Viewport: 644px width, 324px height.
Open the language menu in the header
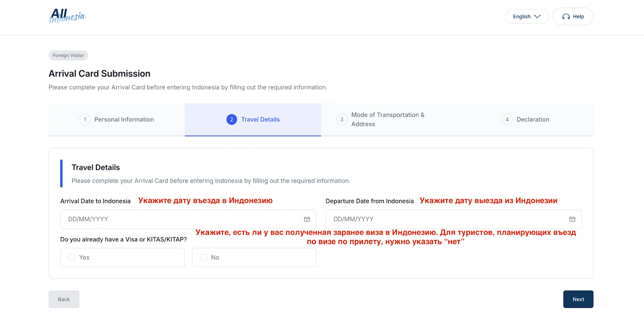pyautogui.click(x=526, y=16)
